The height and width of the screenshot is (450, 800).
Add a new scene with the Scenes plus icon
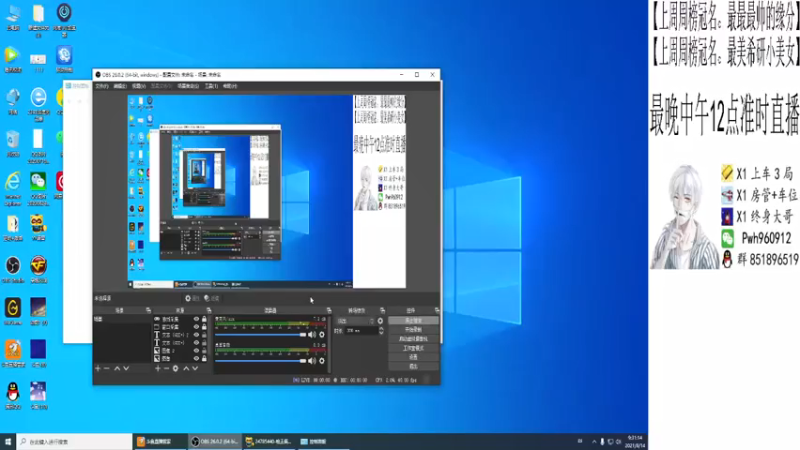point(97,368)
